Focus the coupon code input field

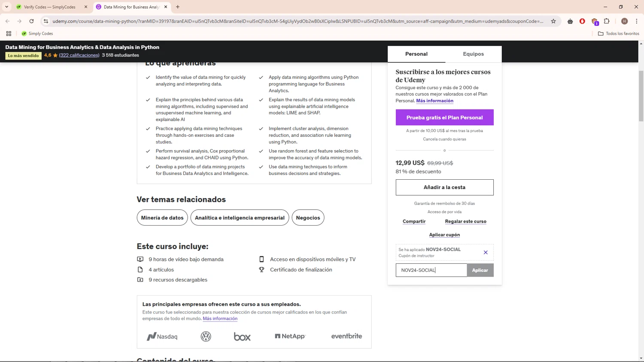(431, 270)
